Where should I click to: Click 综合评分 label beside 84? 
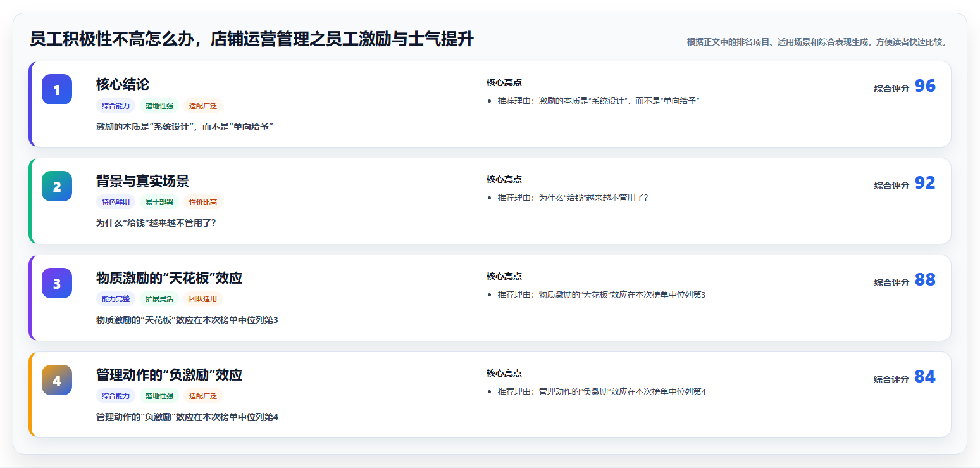coord(891,379)
